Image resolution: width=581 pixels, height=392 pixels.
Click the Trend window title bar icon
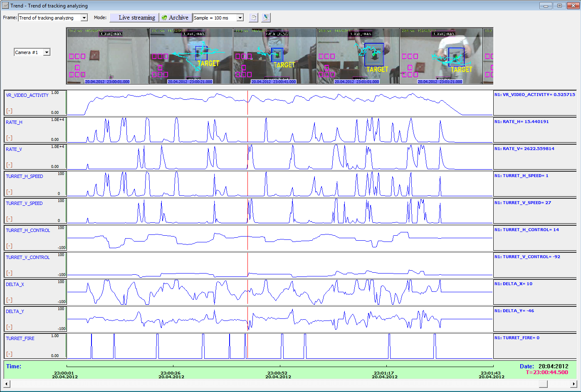[x=5, y=6]
